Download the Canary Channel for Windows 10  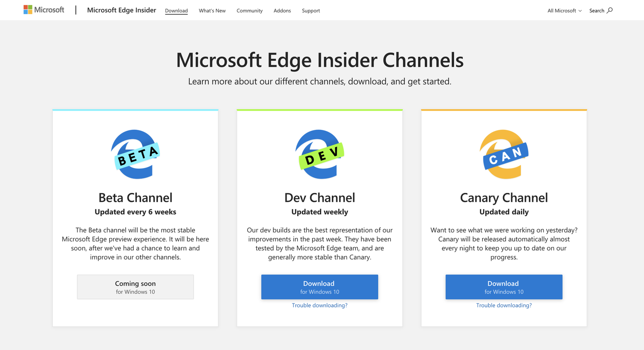pos(504,287)
